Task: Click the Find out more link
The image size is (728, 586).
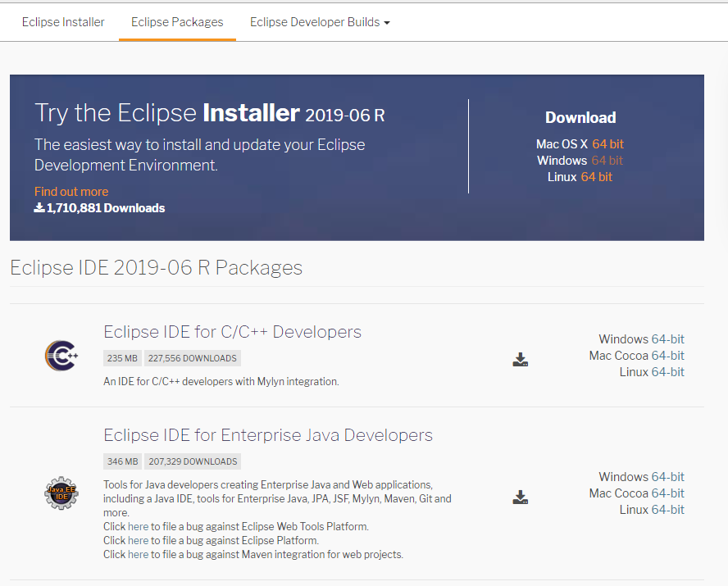Action: click(x=71, y=192)
